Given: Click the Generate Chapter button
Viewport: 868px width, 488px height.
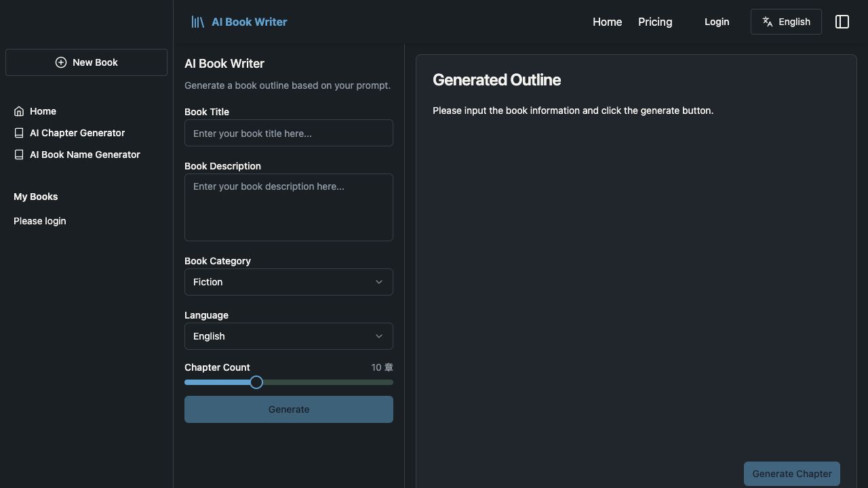Looking at the screenshot, I should coord(791,474).
